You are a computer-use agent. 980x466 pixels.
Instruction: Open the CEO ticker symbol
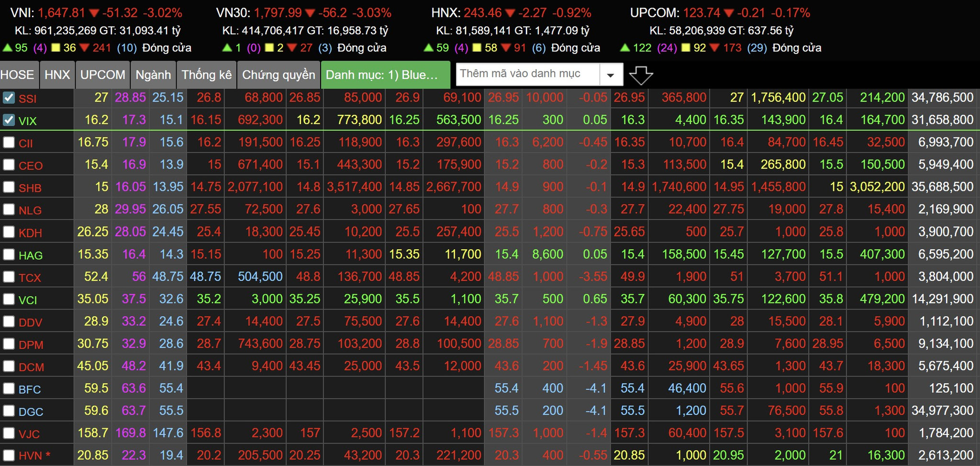pyautogui.click(x=31, y=166)
